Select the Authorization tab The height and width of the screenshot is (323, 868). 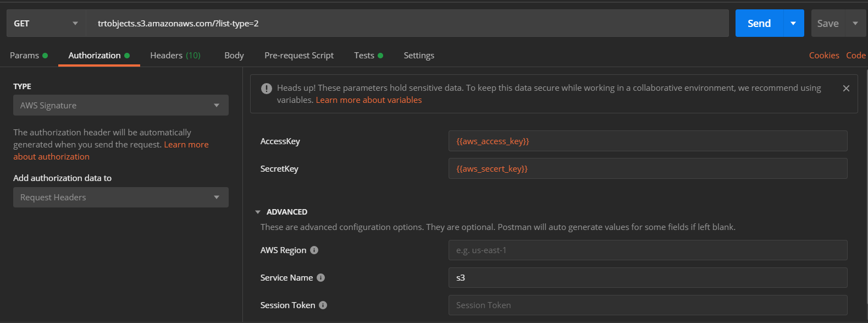tap(99, 55)
